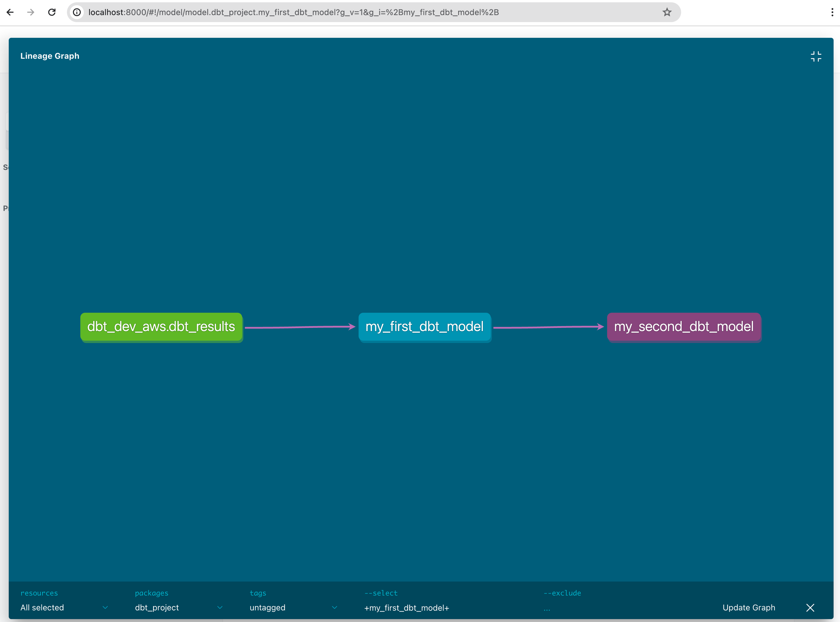
Task: View site information icon in address bar
Action: click(x=77, y=12)
